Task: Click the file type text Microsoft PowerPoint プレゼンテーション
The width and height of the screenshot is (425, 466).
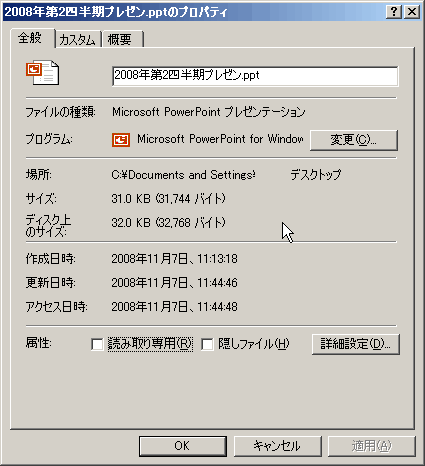Action: click(x=209, y=112)
